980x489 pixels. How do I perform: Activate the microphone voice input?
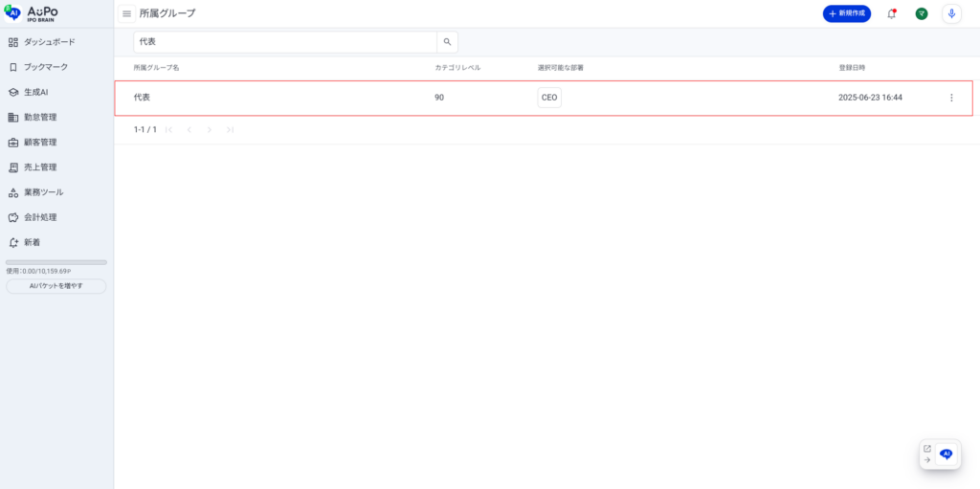[x=950, y=13]
